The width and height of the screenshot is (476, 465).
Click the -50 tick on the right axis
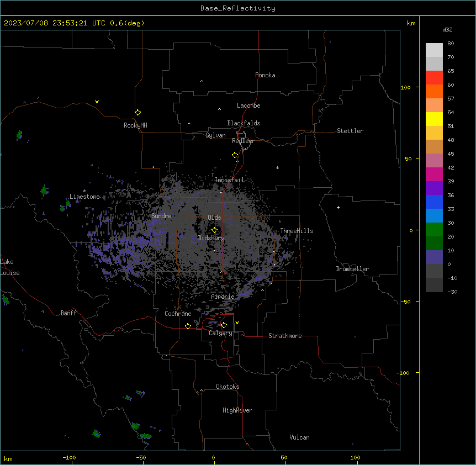pyautogui.click(x=405, y=302)
